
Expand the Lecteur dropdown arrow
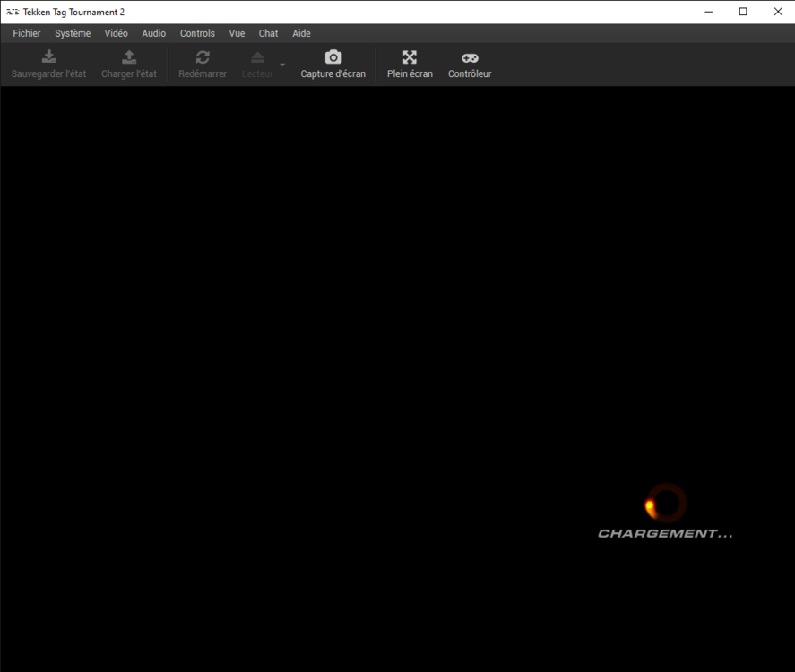[x=282, y=65]
